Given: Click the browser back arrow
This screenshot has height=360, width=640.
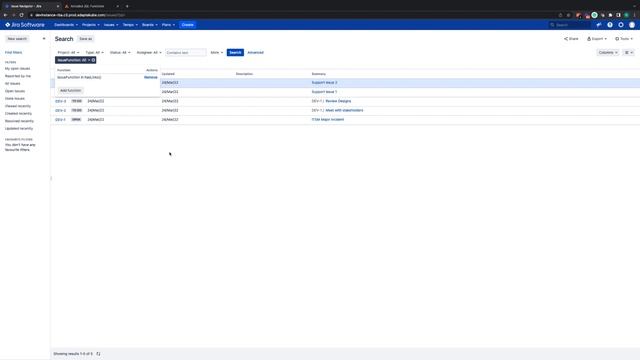Looking at the screenshot, I should (5, 15).
